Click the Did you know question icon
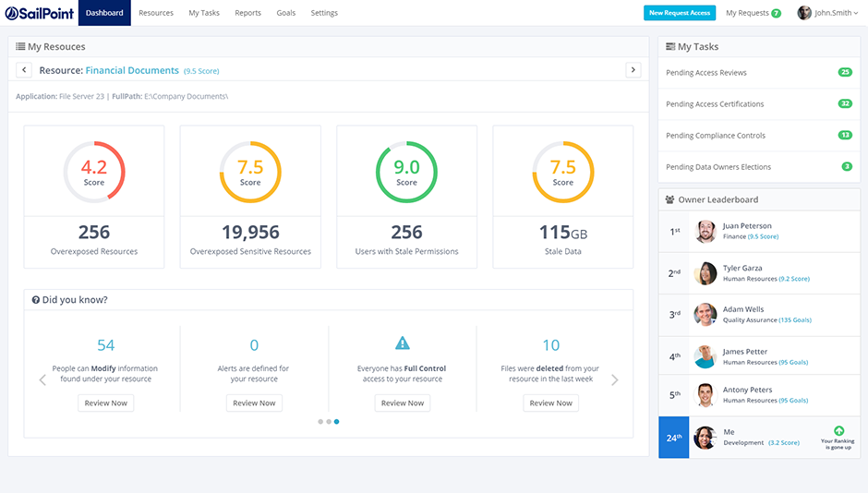This screenshot has height=493, width=868. [35, 300]
